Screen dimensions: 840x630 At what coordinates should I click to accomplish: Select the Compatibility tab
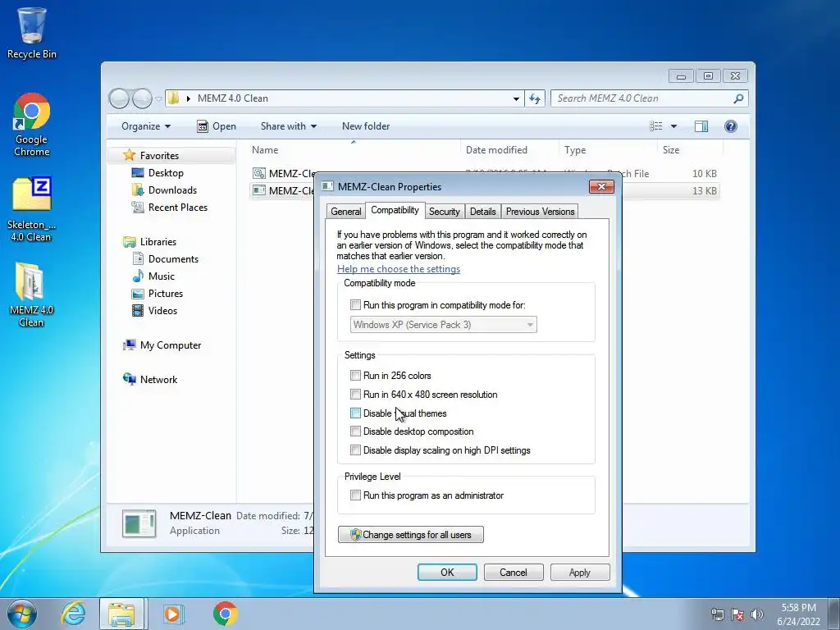pos(395,210)
